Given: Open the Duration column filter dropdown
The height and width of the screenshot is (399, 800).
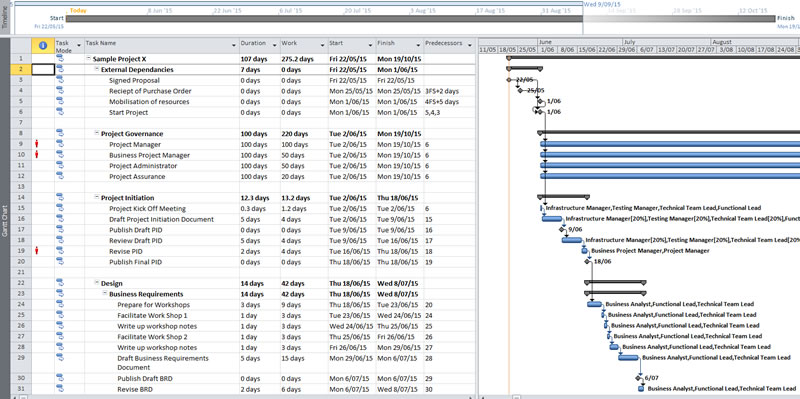Looking at the screenshot, I should [x=275, y=46].
